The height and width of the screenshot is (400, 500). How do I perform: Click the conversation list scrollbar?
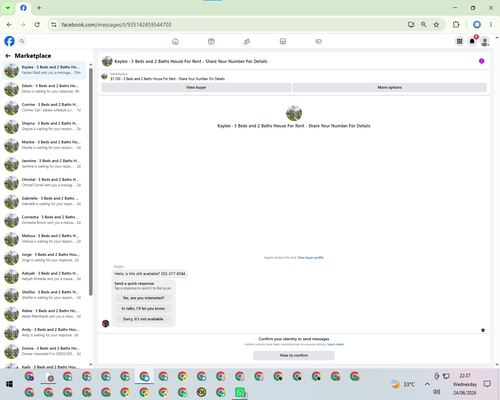[x=91, y=182]
